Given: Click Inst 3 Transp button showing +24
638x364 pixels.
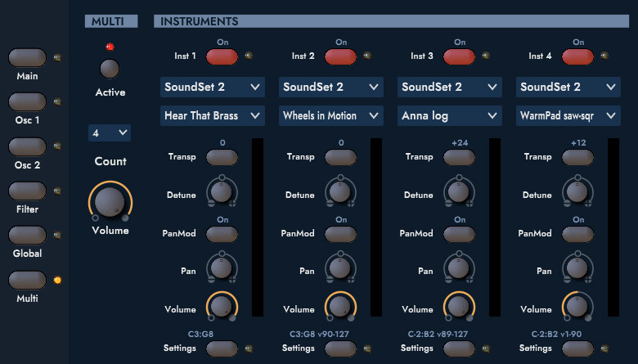Looking at the screenshot, I should click(x=459, y=157).
